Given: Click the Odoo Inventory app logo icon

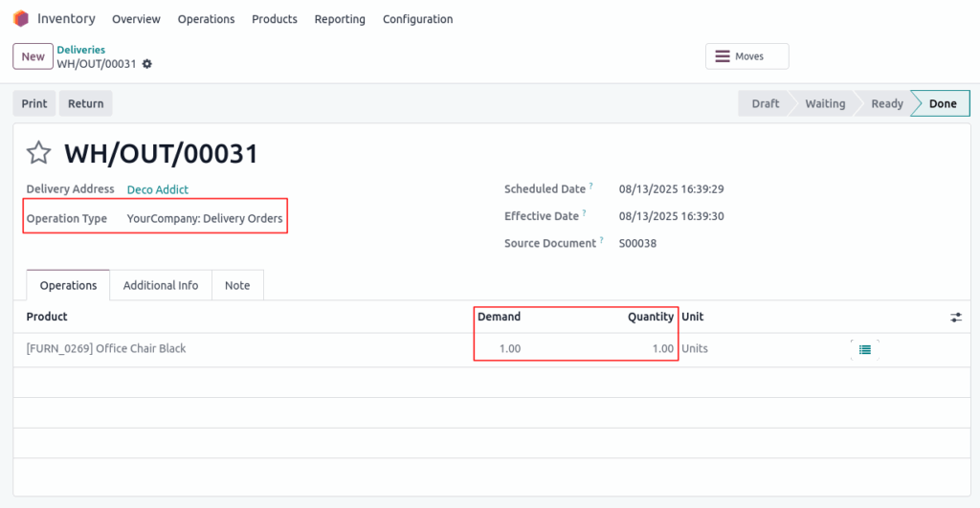Looking at the screenshot, I should (21, 19).
